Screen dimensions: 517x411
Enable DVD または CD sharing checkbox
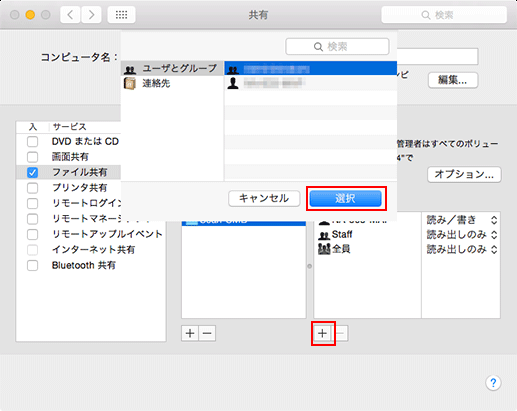32,141
